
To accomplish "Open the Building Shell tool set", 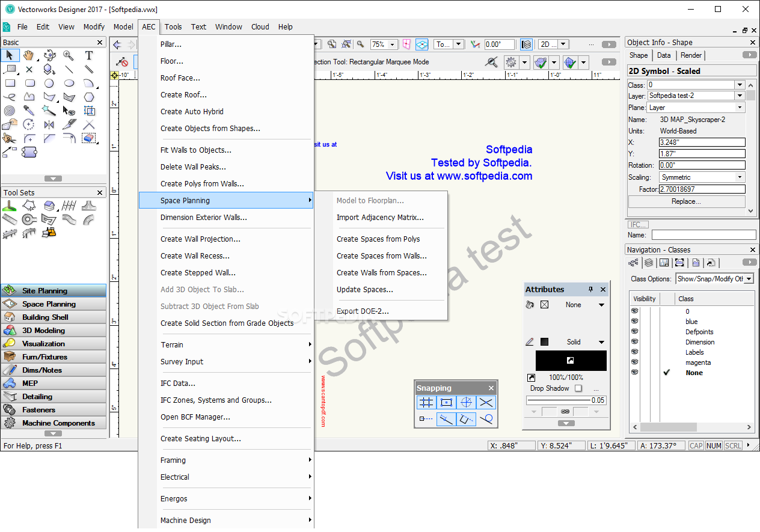I will pos(54,317).
